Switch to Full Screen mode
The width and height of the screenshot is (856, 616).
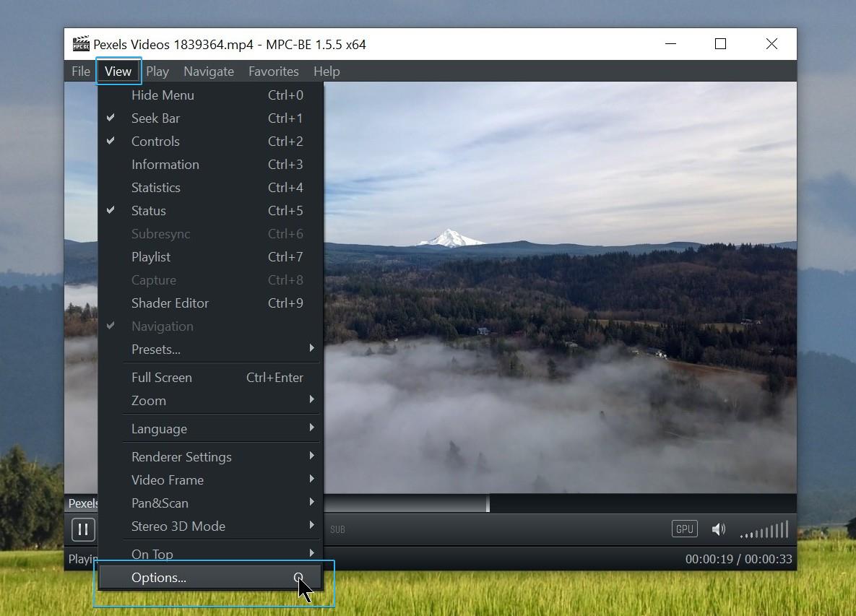(x=161, y=377)
